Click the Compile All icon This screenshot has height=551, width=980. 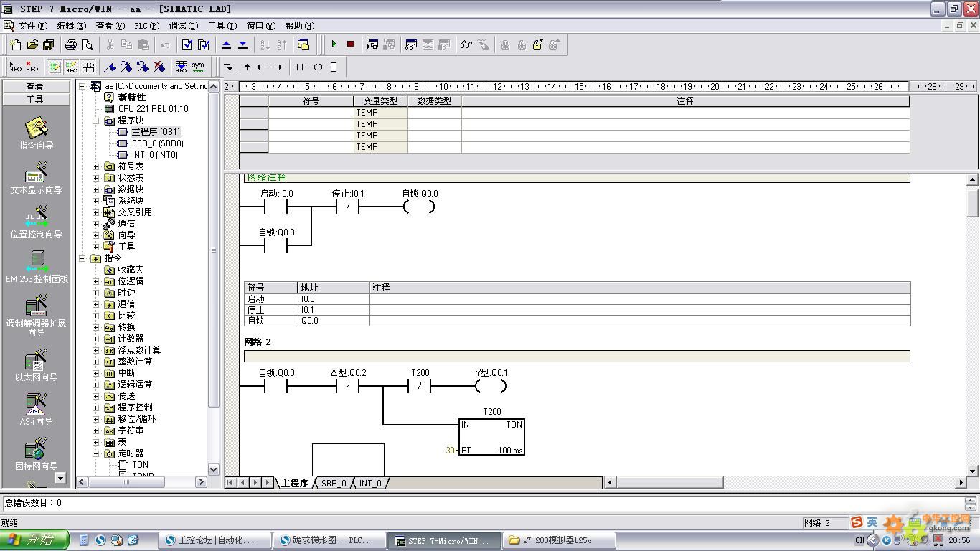(x=204, y=44)
